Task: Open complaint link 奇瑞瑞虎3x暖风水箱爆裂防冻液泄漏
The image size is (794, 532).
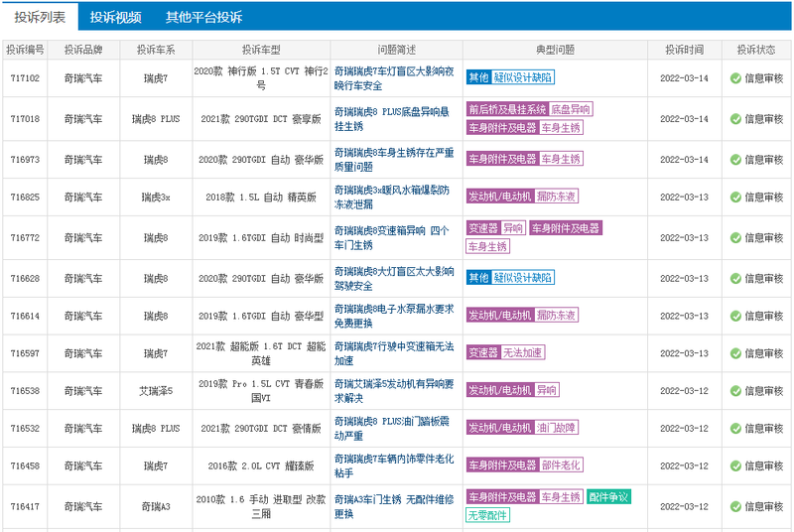Action: [391, 197]
